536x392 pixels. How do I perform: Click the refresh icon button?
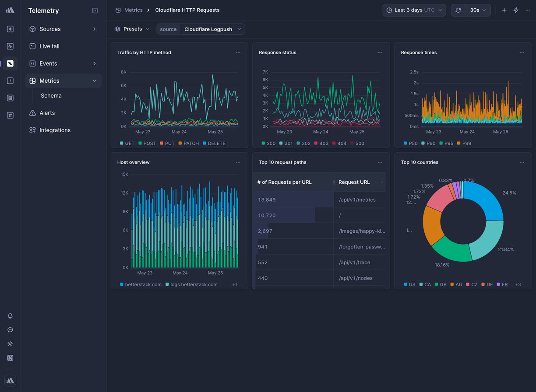tap(458, 10)
